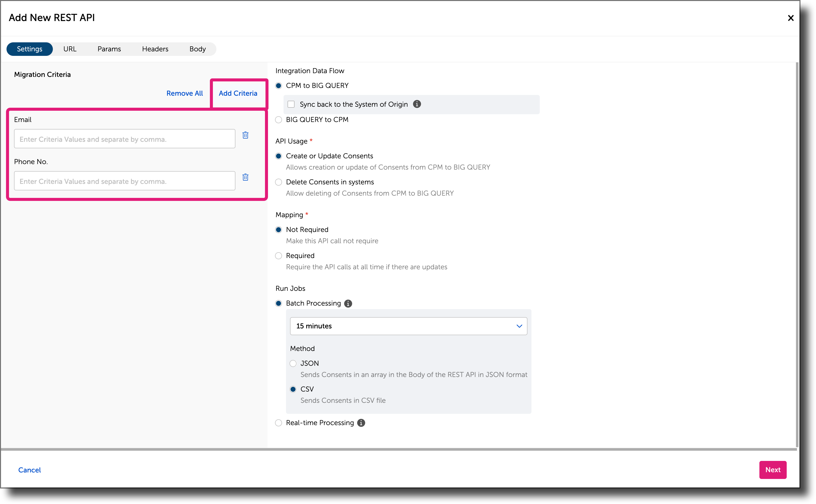Delete the Email criteria with trash icon

point(245,135)
